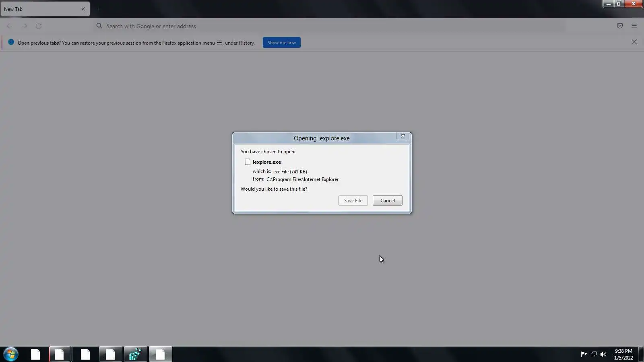Click the Show desktop strip on taskbar
Viewport: 644px width, 362px height.
(x=641, y=354)
